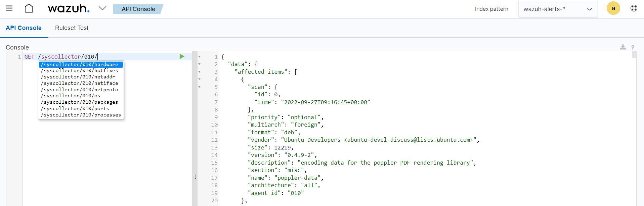Select /syscollector/010/netiface suggestion

[x=81, y=83]
